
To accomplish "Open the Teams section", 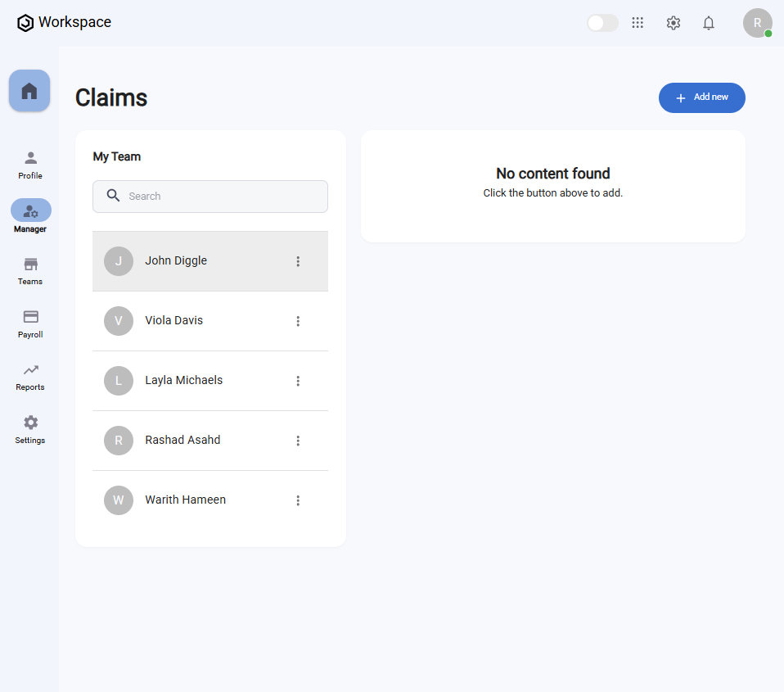I will (x=30, y=270).
